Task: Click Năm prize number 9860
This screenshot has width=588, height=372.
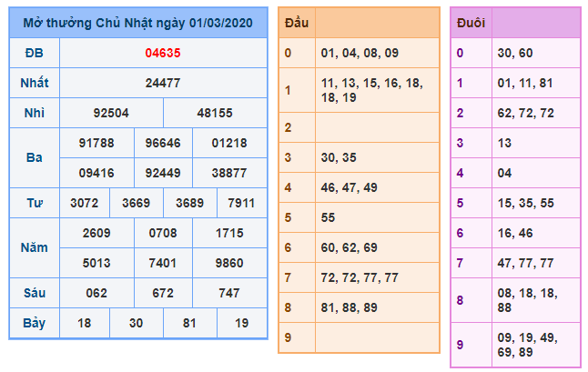Action: click(228, 263)
